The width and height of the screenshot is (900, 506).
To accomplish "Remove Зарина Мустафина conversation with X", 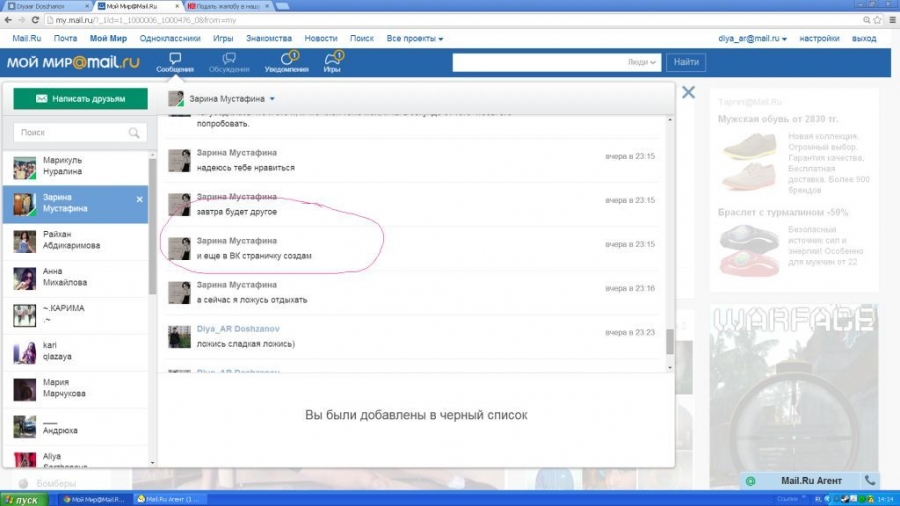I will tap(139, 199).
